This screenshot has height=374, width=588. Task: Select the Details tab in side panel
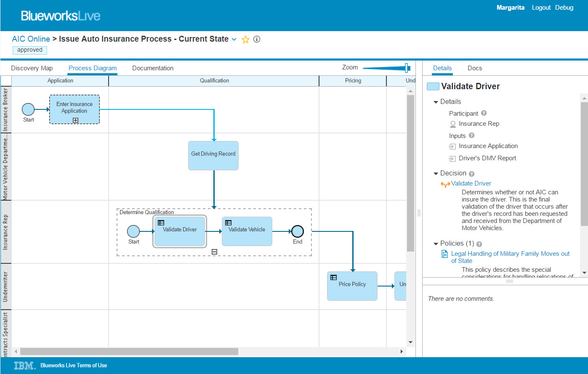click(442, 68)
